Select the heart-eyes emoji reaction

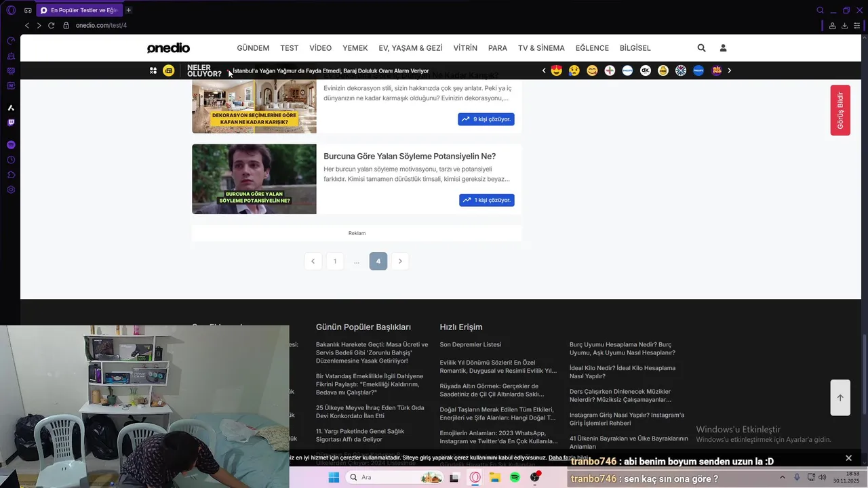pyautogui.click(x=557, y=70)
